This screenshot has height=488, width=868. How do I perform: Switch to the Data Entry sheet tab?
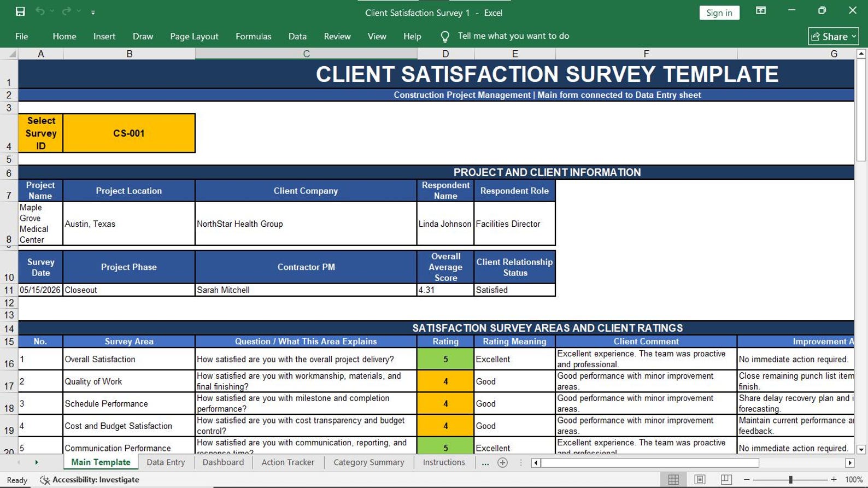[166, 462]
